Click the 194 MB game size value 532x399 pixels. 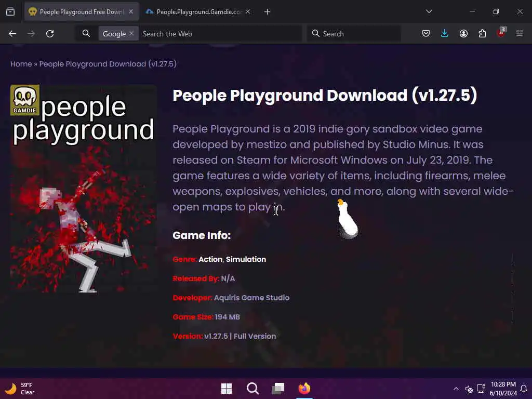[x=228, y=317]
